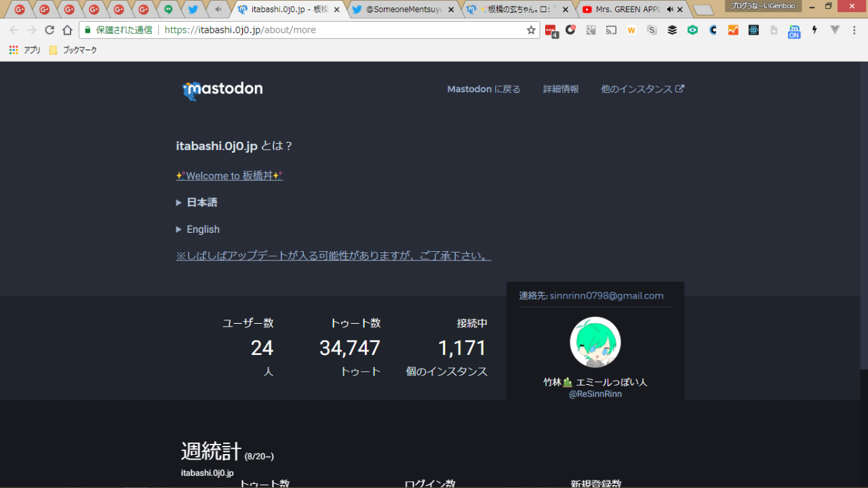Click the 'Mastodon に戻る' navigation link
The image size is (868, 488).
(x=484, y=89)
